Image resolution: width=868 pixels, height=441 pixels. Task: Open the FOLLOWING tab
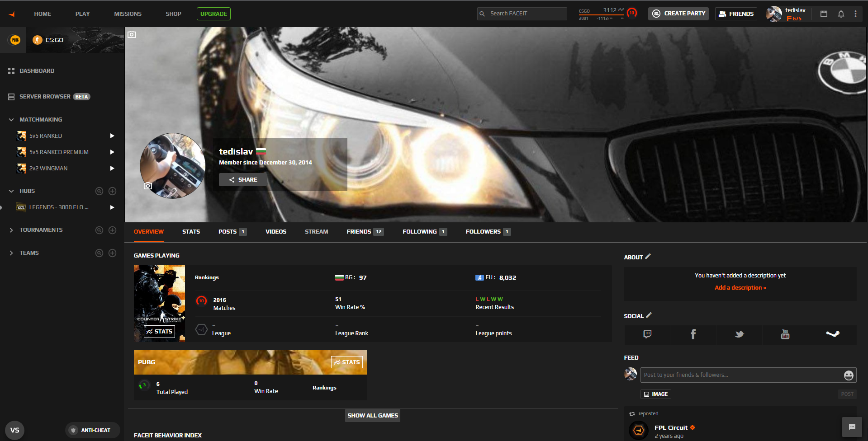pos(425,232)
